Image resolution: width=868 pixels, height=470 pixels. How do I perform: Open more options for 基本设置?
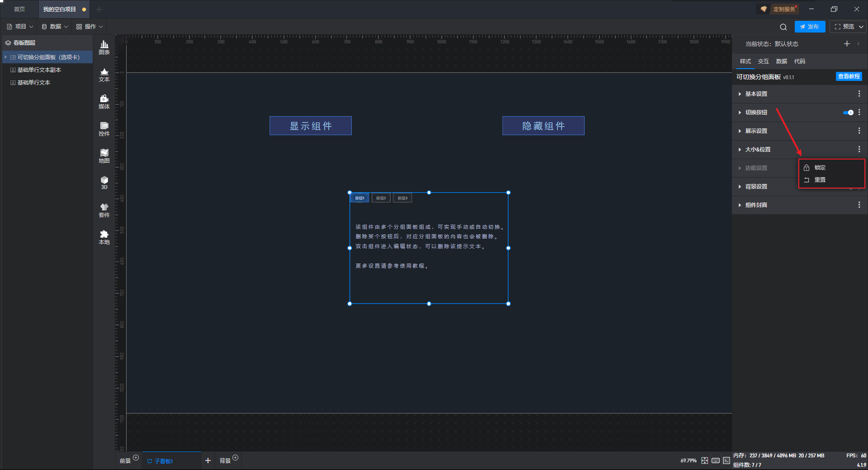(x=859, y=94)
